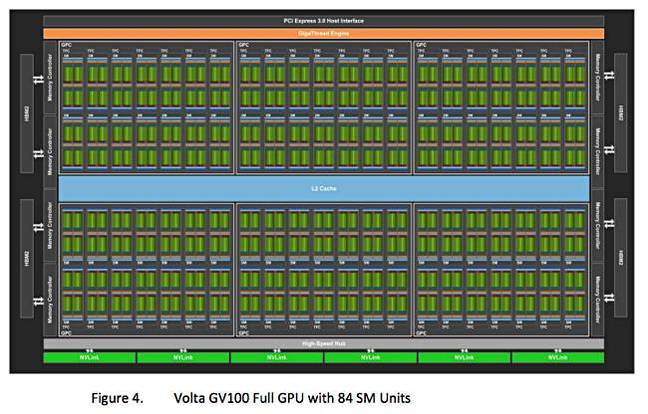Screen dimensions: 648x414
Task: Click the leftmost green NVLink block
Action: pyautogui.click(x=89, y=357)
